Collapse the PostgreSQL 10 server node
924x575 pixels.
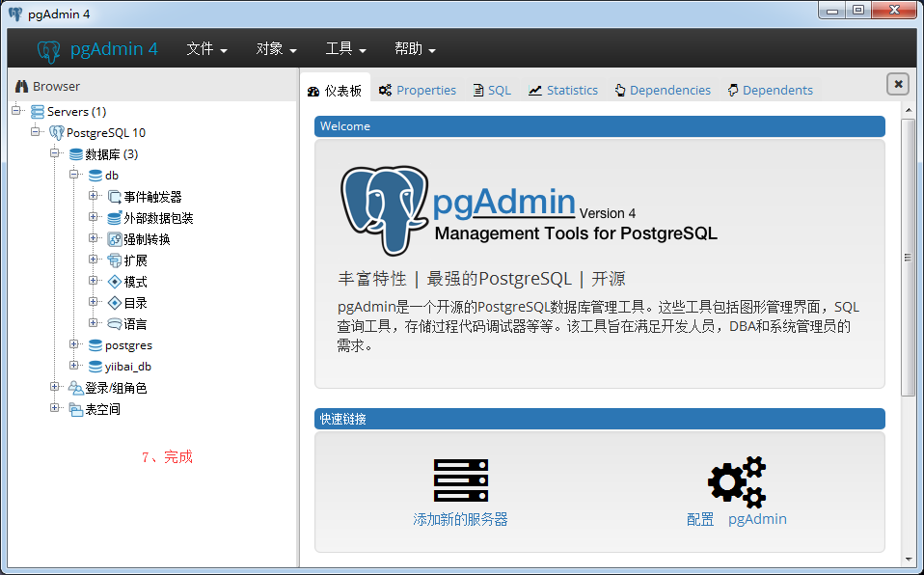36,131
